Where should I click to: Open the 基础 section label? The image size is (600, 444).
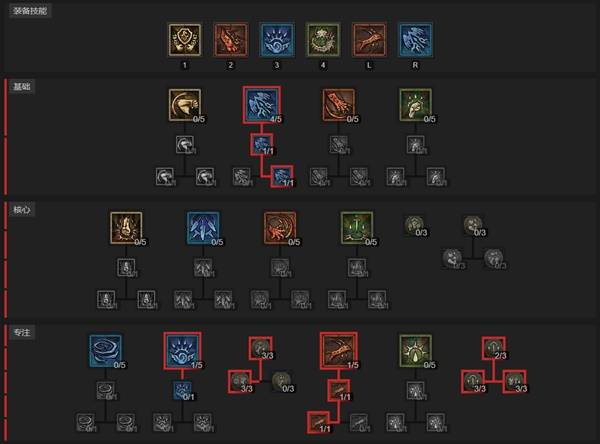22,87
